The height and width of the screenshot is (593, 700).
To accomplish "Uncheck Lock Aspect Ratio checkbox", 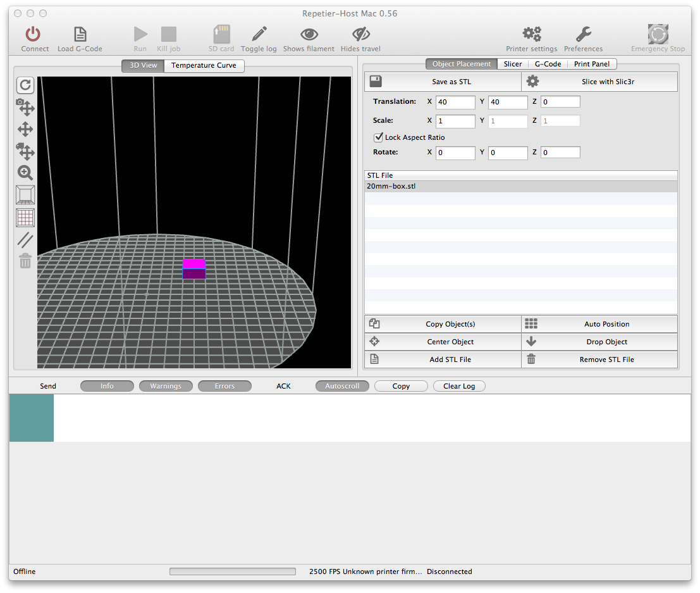I will pyautogui.click(x=379, y=137).
